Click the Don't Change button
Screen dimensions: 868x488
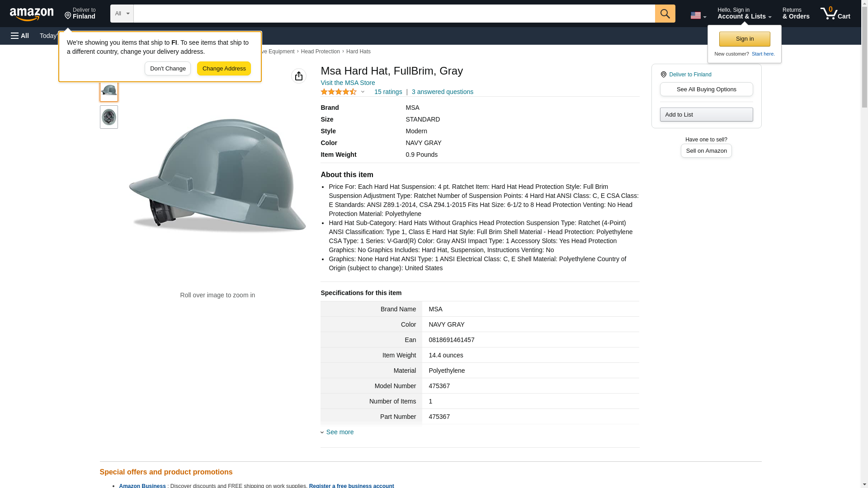point(167,69)
